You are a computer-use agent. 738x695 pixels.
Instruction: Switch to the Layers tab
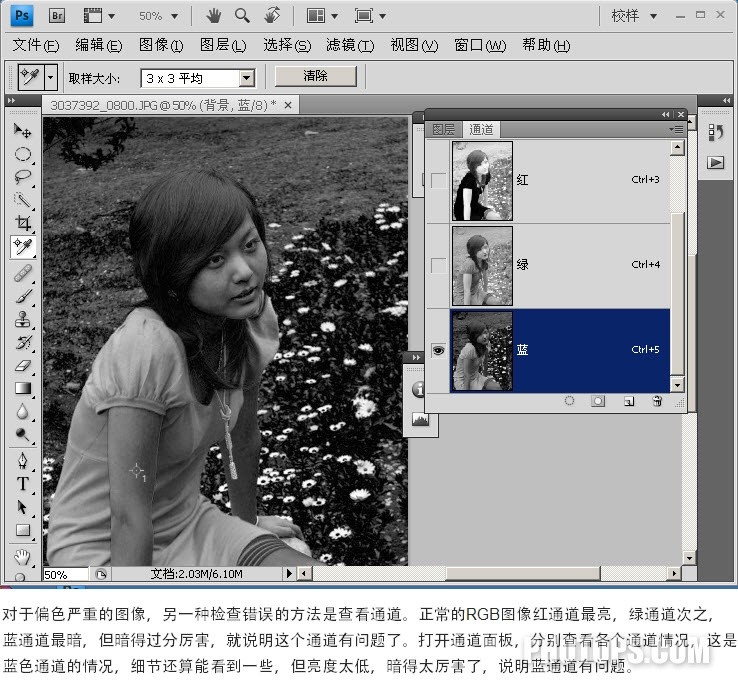(444, 129)
